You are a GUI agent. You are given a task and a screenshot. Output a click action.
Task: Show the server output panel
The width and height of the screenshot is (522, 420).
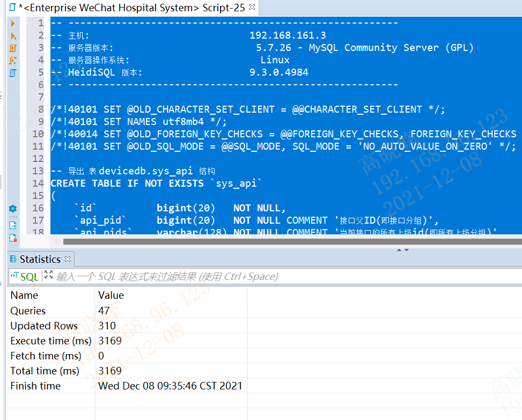(13, 225)
